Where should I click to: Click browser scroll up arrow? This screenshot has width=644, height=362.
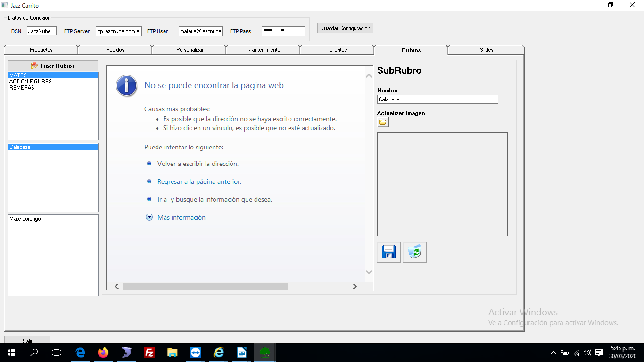[x=369, y=75]
